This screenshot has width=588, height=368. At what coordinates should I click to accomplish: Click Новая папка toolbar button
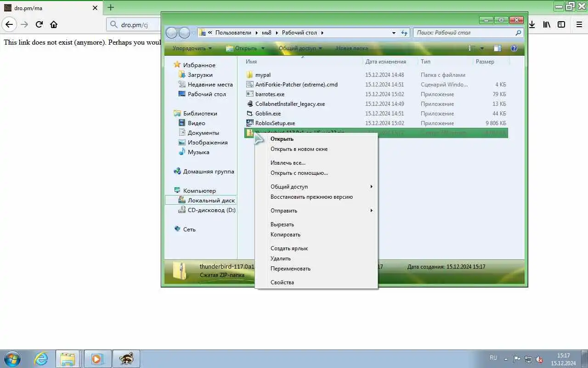click(x=352, y=48)
